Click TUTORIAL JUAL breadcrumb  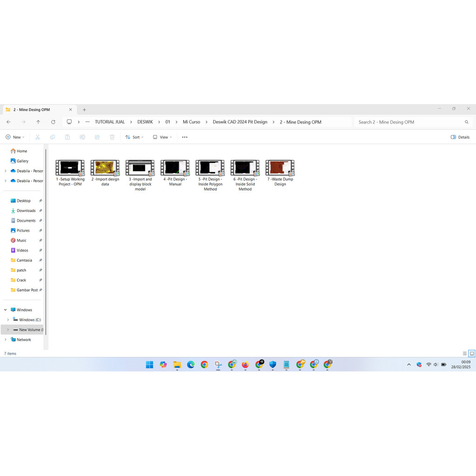(x=110, y=122)
